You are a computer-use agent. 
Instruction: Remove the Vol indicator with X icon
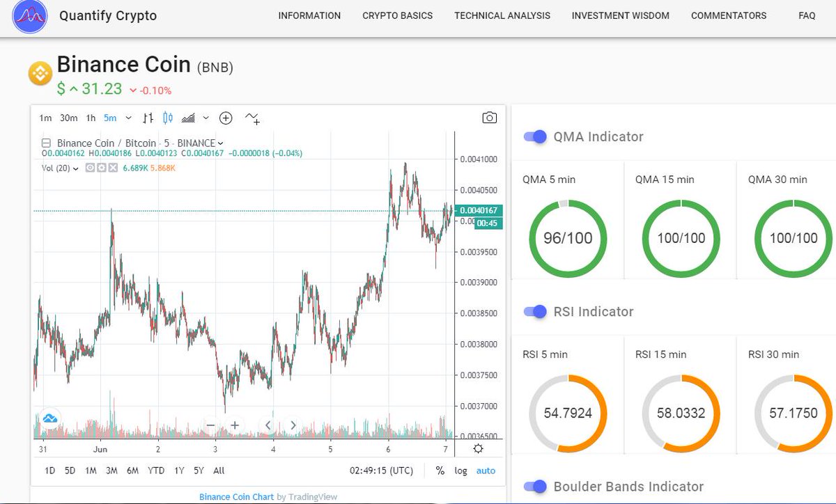tap(113, 168)
